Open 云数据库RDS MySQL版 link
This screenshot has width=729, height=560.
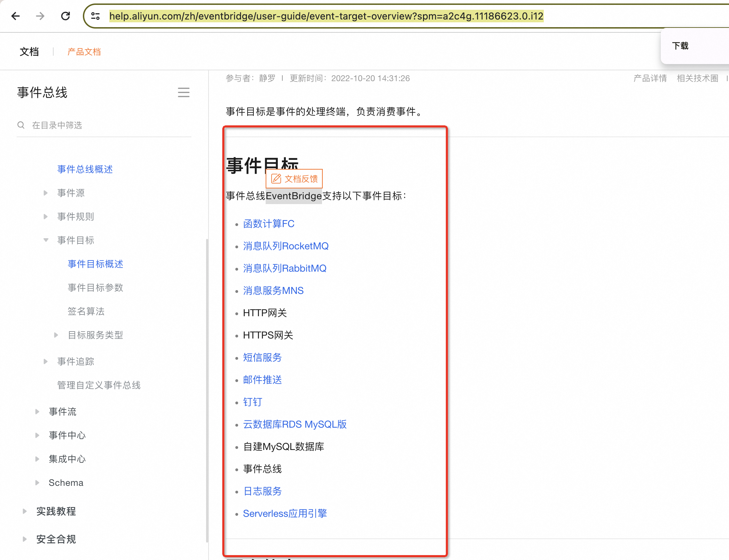295,424
